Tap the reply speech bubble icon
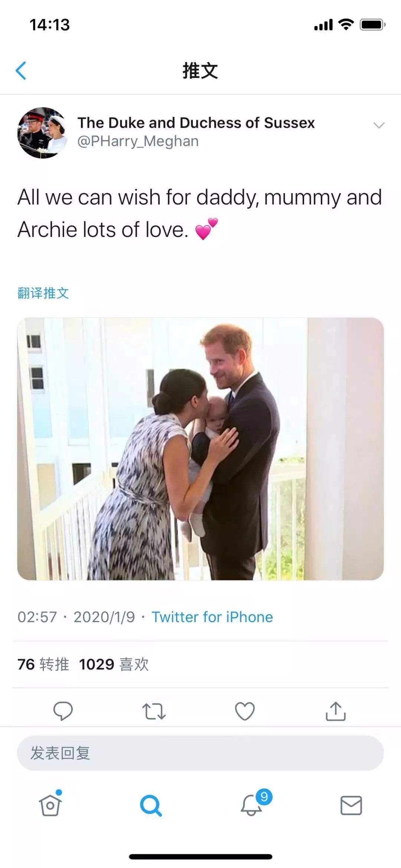Screen dimensions: 401x868 (63, 711)
